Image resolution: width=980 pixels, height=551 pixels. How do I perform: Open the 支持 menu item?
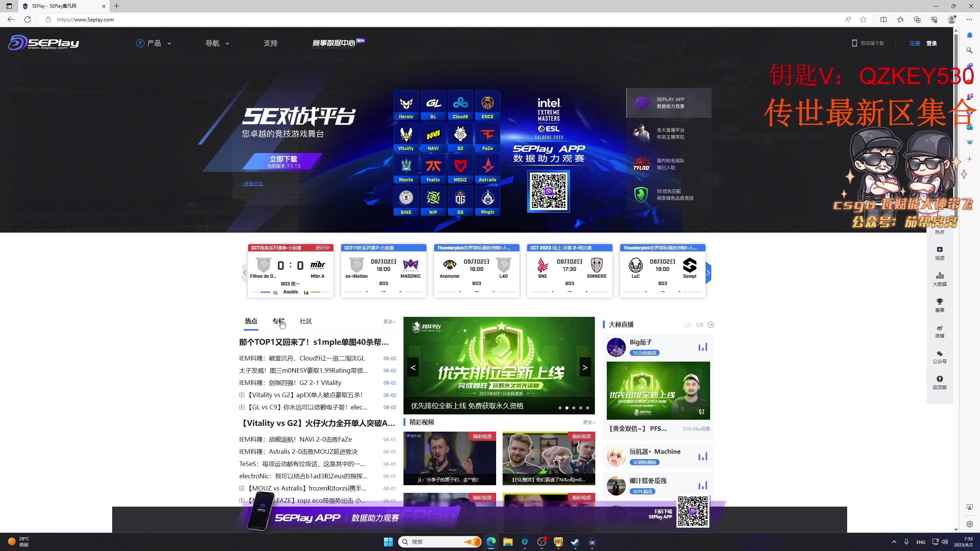pyautogui.click(x=271, y=43)
